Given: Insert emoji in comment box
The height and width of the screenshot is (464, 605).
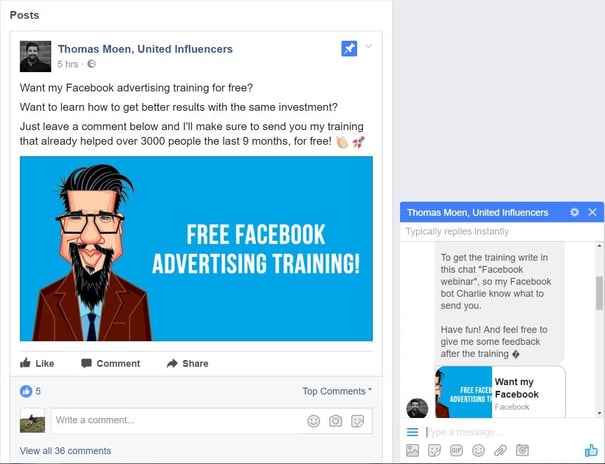Looking at the screenshot, I should tap(314, 421).
